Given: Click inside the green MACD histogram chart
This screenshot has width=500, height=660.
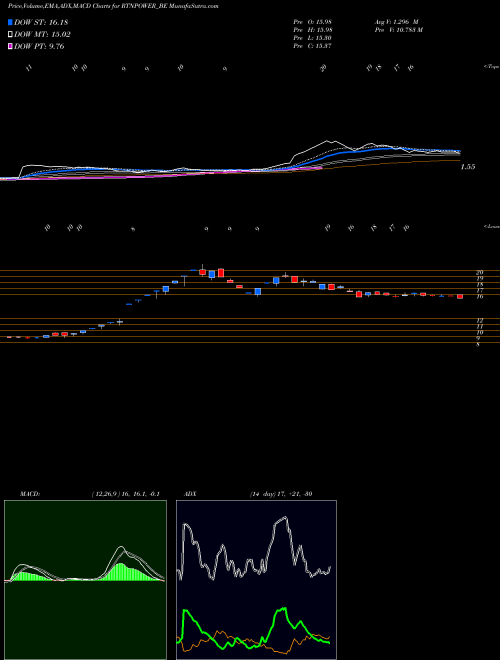Looking at the screenshot, I should (85, 580).
